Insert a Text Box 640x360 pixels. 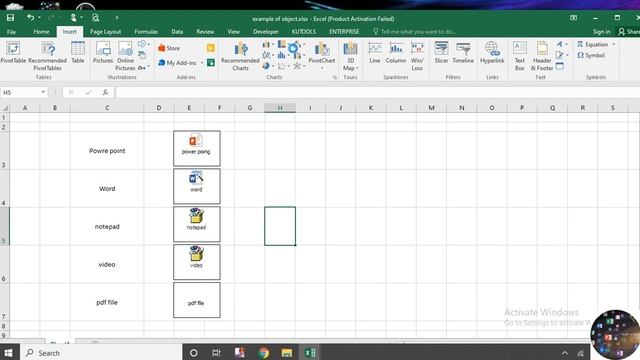click(x=520, y=56)
